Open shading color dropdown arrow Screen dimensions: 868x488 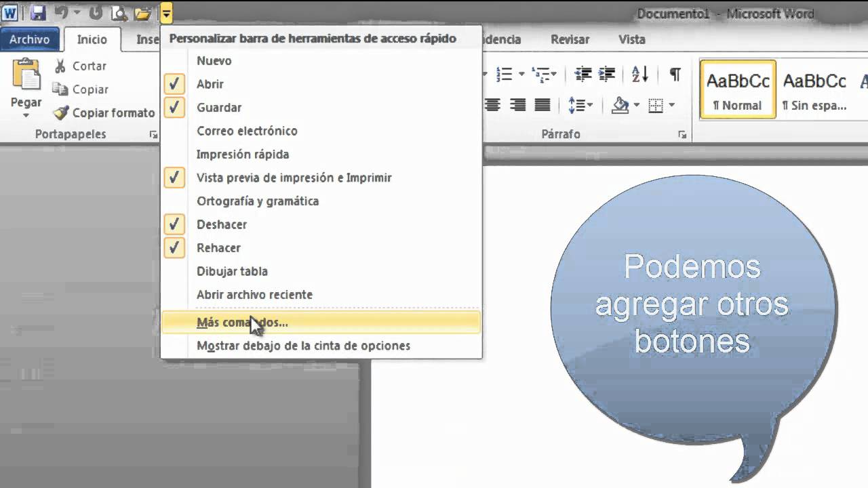click(636, 105)
